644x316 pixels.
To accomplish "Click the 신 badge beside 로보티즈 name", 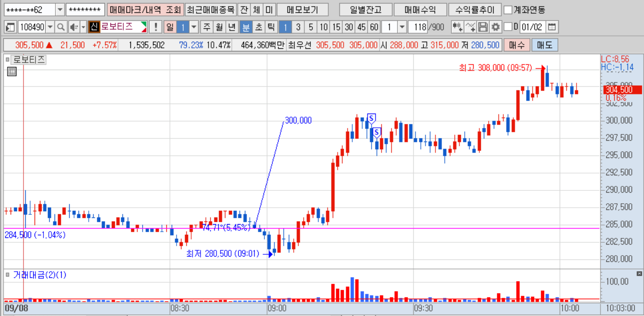I will pos(93,27).
